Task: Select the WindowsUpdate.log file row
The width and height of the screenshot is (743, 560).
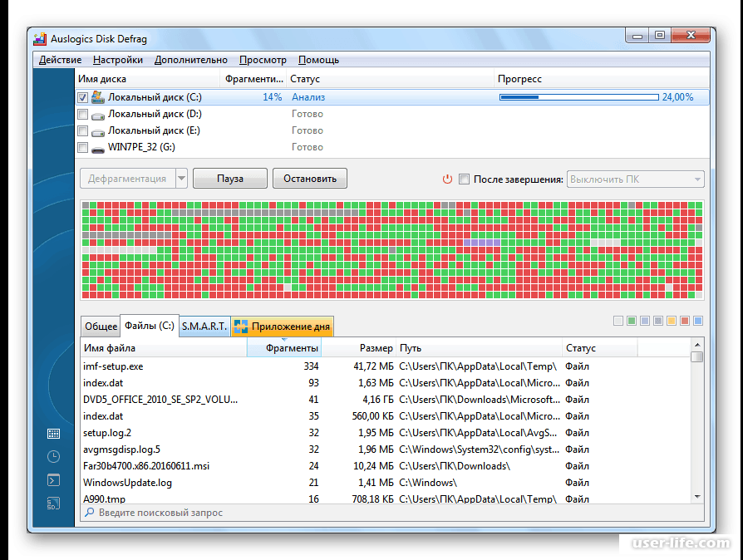Action: tap(386, 482)
